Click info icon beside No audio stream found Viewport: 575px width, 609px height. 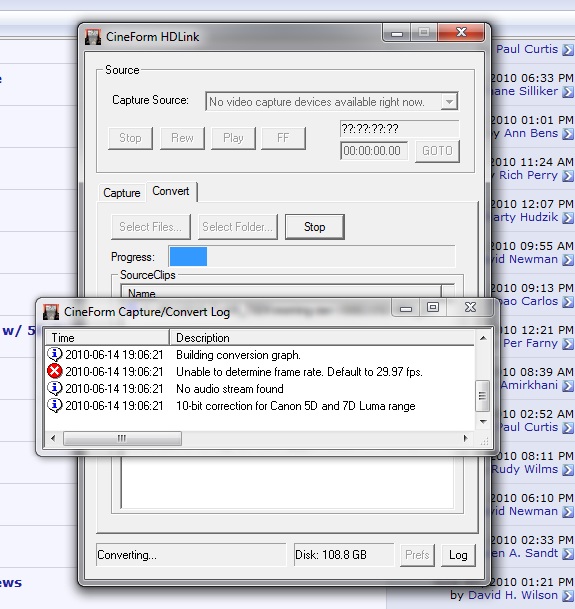point(55,388)
